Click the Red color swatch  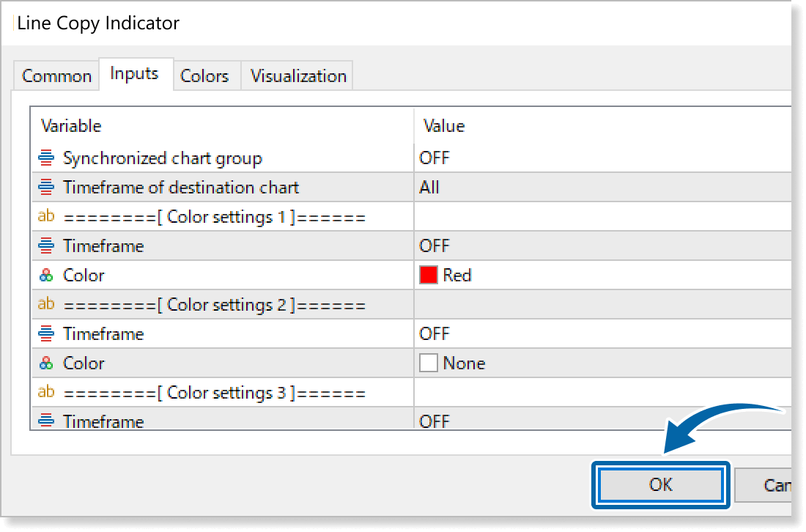click(x=429, y=275)
